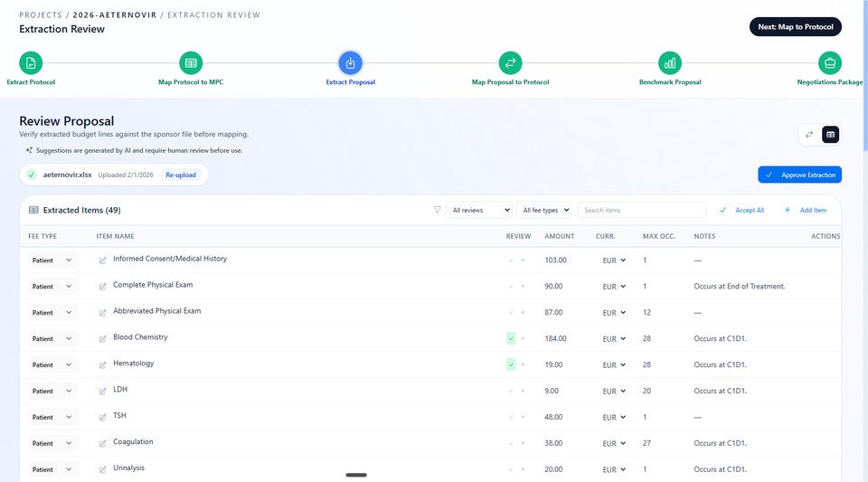
Task: Click the Extract Protocol step label
Action: click(31, 82)
